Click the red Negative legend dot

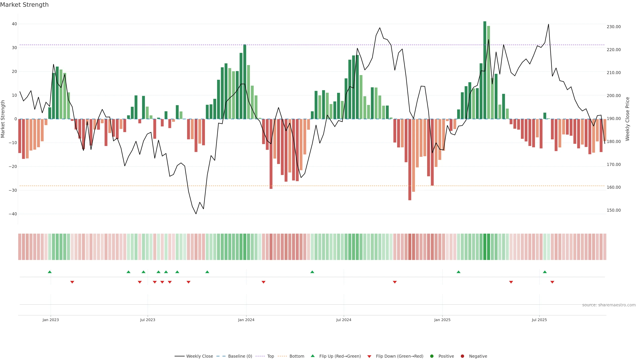click(x=462, y=356)
